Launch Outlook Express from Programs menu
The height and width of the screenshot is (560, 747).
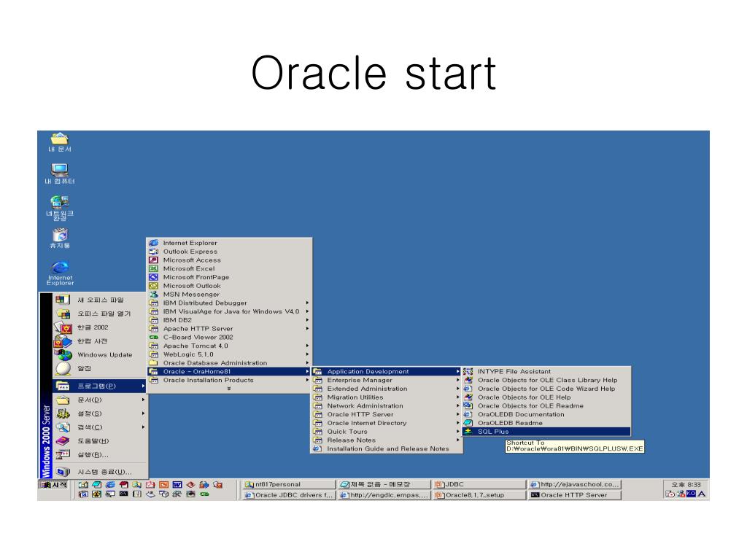click(x=229, y=252)
